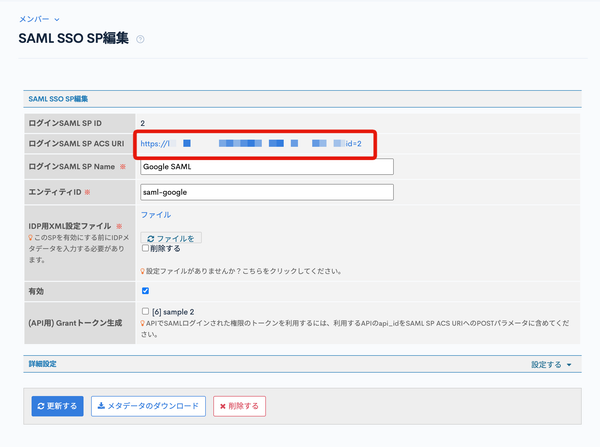Tick the 削除する checkbox under file upload
The width and height of the screenshot is (600, 447).
(x=145, y=248)
